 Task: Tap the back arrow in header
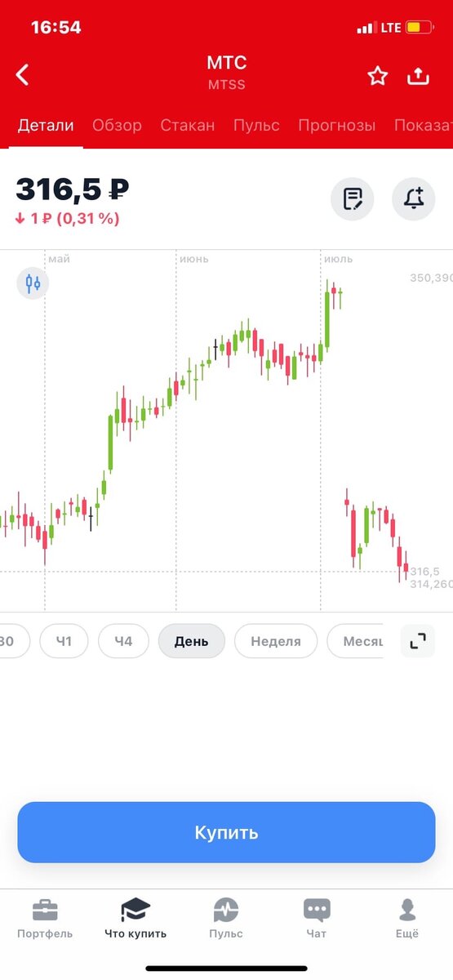[23, 75]
